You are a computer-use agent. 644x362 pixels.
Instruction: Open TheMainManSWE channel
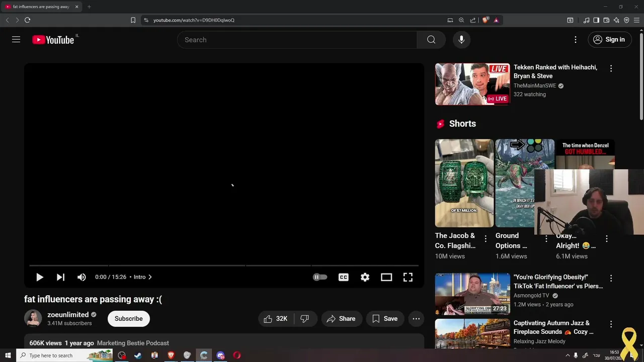click(x=534, y=85)
